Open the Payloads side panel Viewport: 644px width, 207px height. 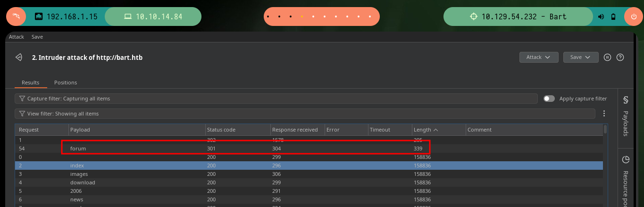pyautogui.click(x=626, y=116)
